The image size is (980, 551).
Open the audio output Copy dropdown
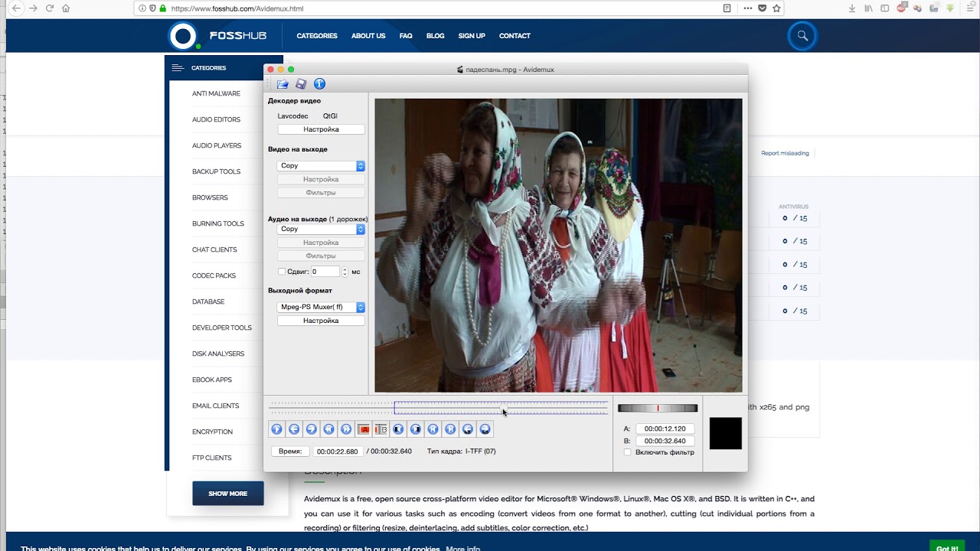321,229
